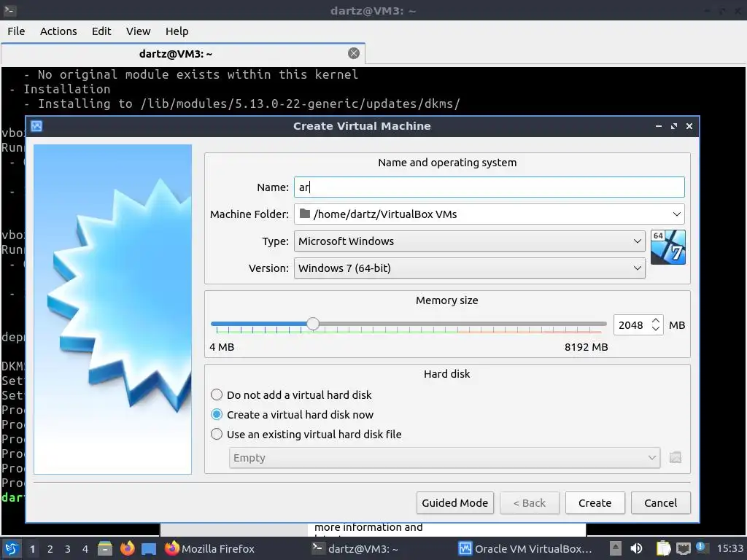The width and height of the screenshot is (747, 560).
Task: Click the blue starburst wizard image
Action: 113,309
